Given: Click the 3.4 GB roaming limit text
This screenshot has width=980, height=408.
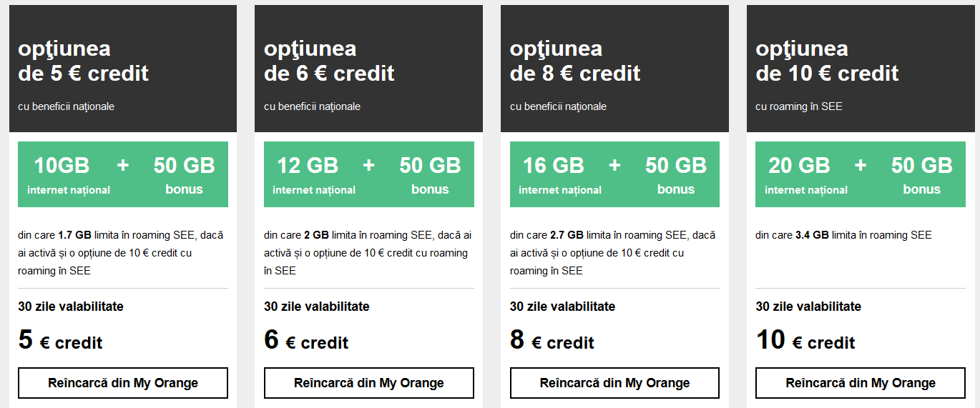Looking at the screenshot, I should point(843,235).
